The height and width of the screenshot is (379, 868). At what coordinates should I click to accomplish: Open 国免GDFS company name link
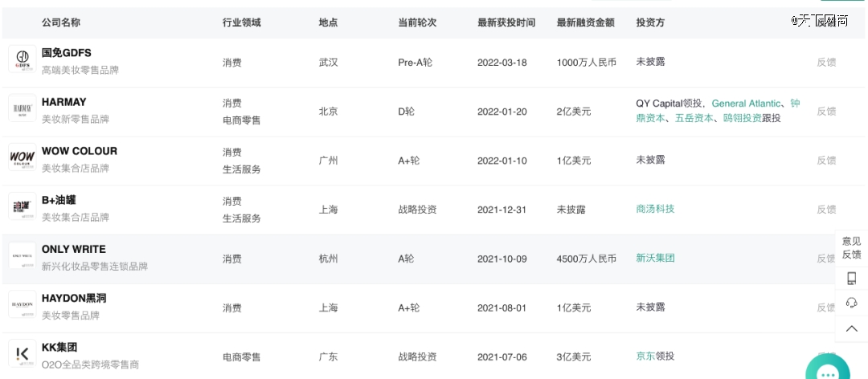pos(67,53)
